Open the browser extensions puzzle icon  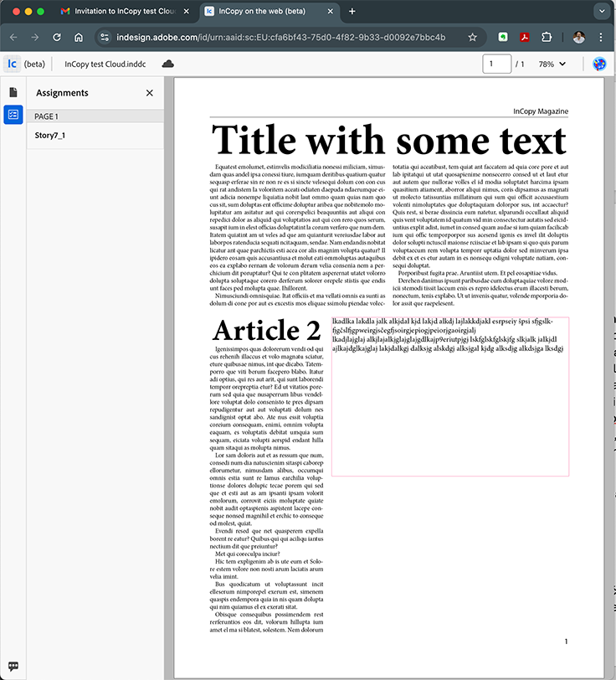[547, 38]
